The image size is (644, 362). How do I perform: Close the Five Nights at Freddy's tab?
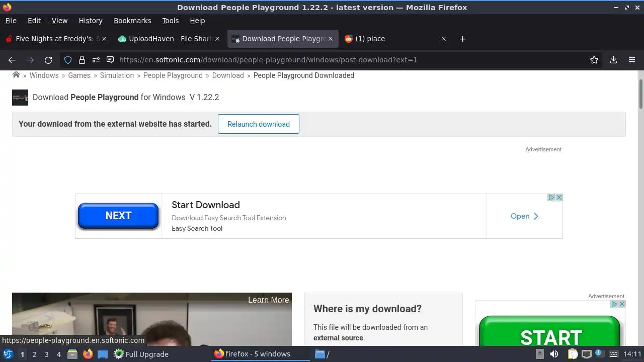pos(104,39)
